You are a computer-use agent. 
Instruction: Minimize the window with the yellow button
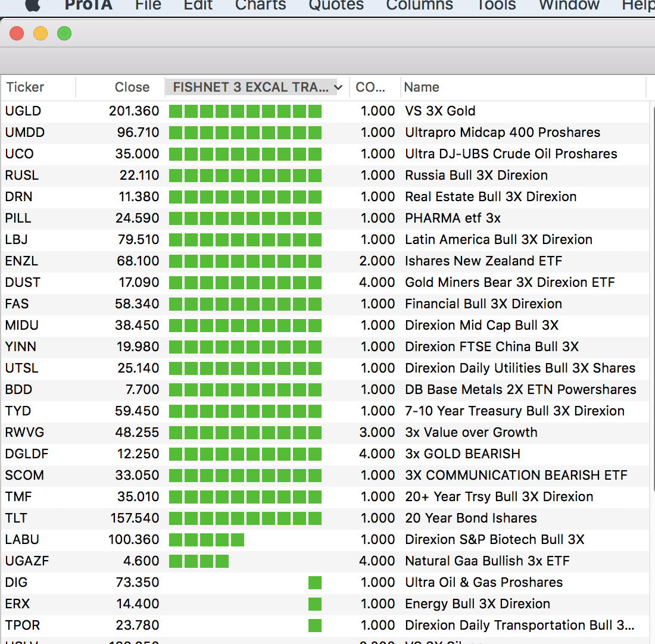pyautogui.click(x=40, y=33)
